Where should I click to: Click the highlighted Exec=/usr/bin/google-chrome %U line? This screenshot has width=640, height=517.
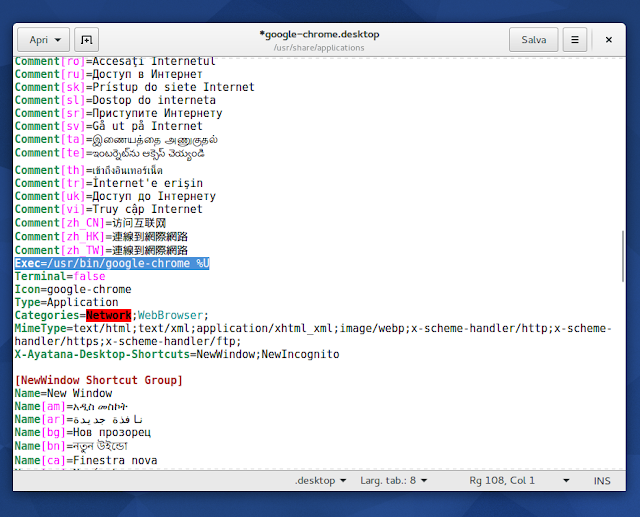pyautogui.click(x=112, y=263)
